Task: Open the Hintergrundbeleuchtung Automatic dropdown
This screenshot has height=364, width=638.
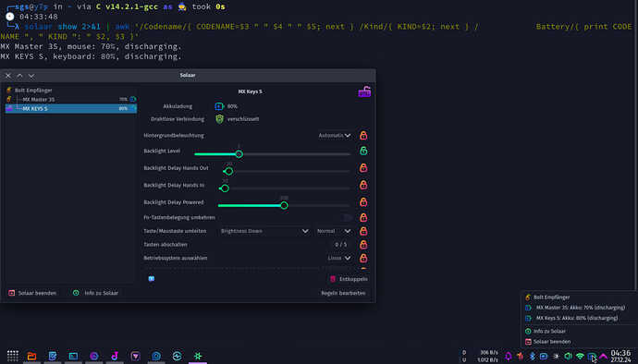Action: (x=334, y=136)
